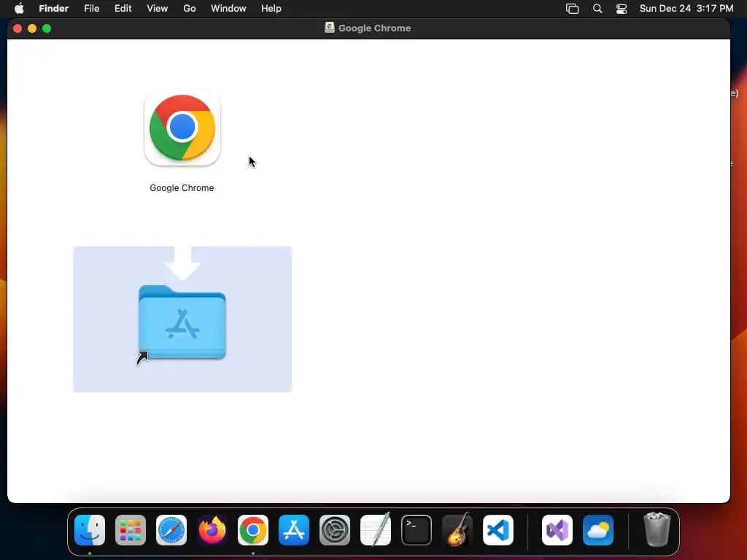Open the File menu
This screenshot has height=560, width=747.
click(x=91, y=9)
